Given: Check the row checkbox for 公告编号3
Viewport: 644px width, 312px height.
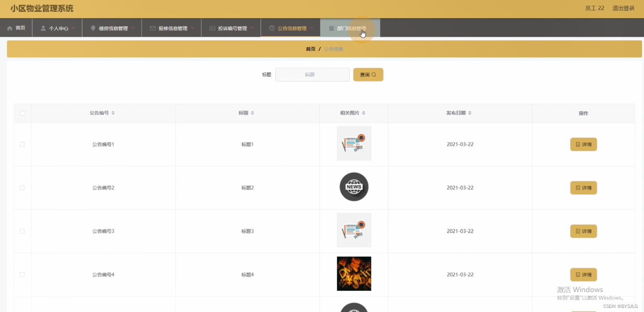Looking at the screenshot, I should (22, 231).
